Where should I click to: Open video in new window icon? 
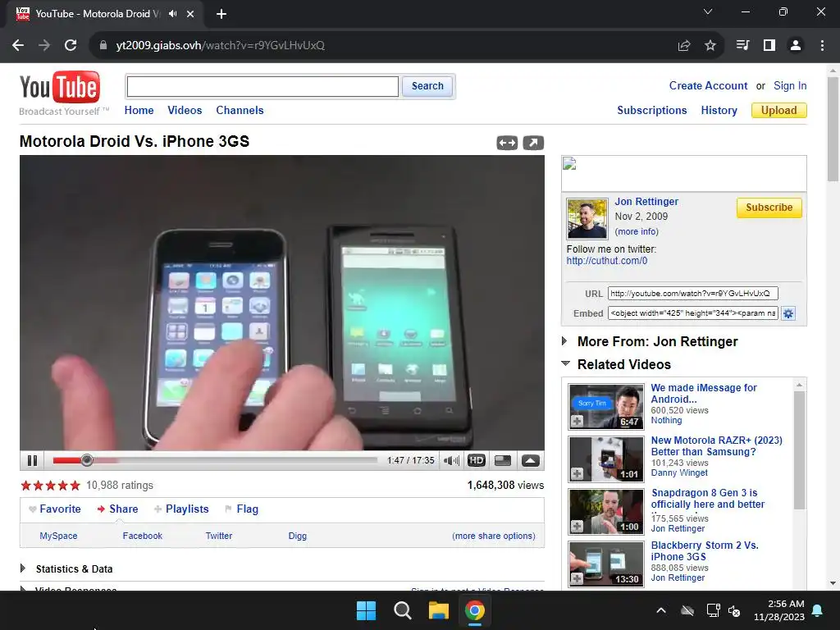point(533,143)
